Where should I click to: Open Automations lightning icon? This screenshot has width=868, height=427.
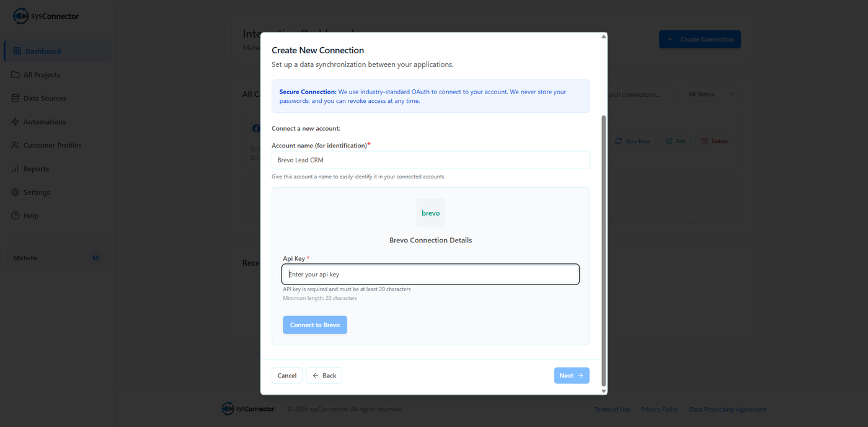[15, 122]
